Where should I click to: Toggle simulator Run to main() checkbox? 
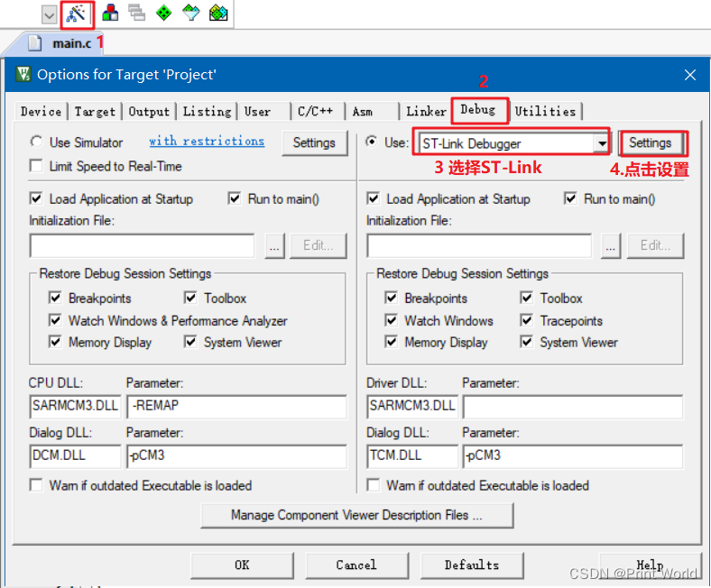(235, 198)
